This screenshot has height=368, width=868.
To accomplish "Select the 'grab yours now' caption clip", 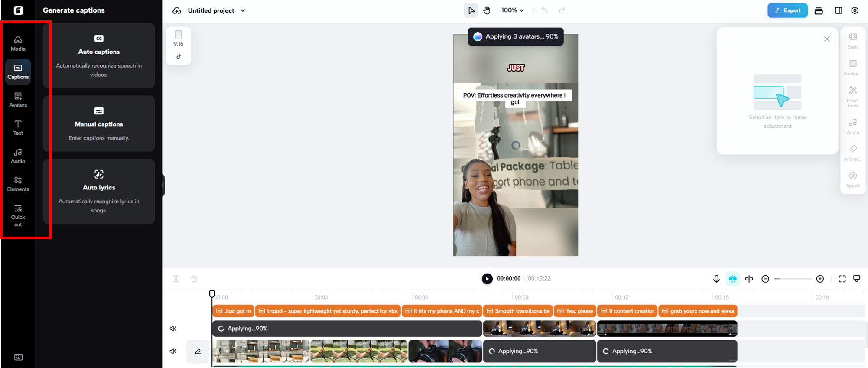I will pos(698,311).
